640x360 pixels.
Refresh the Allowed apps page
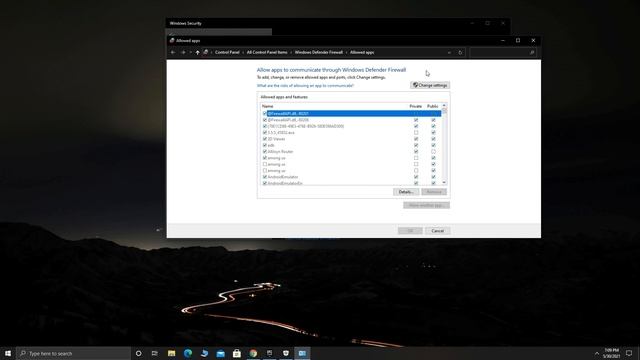tap(460, 53)
